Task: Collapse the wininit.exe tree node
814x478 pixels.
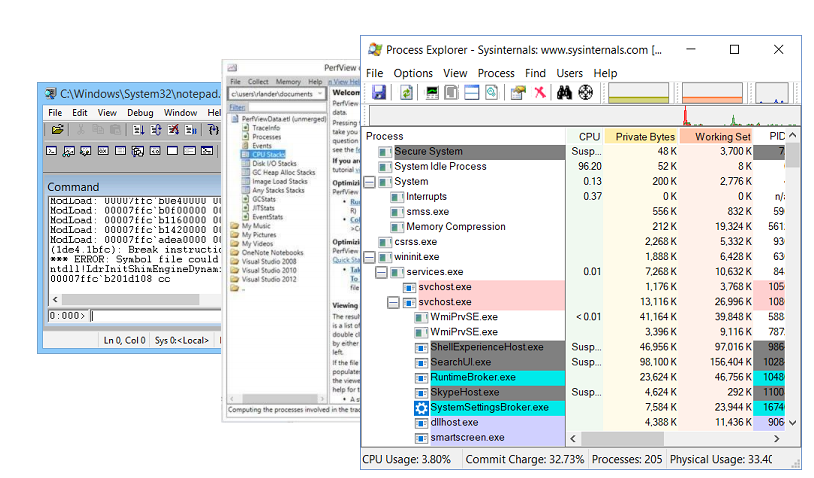Action: point(369,257)
